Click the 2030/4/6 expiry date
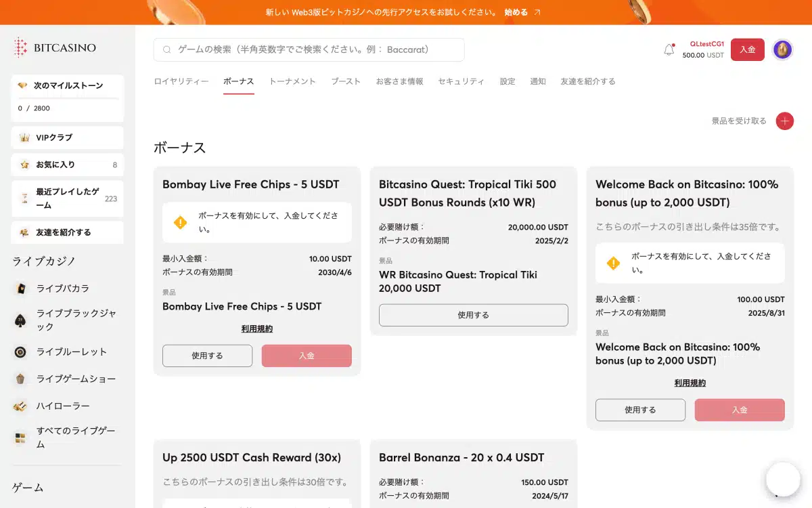Screen dimensions: 812x508 (x=335, y=272)
